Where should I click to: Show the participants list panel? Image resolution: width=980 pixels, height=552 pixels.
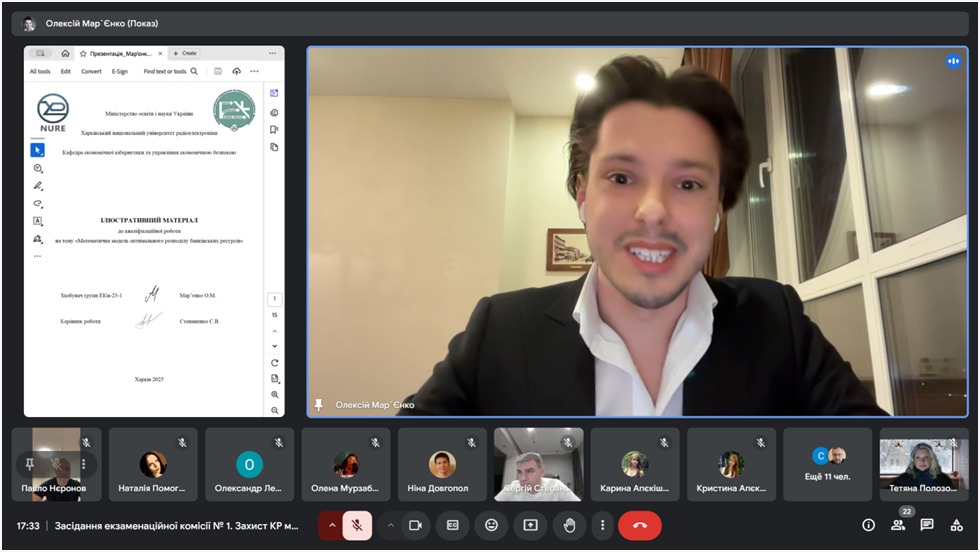click(898, 525)
